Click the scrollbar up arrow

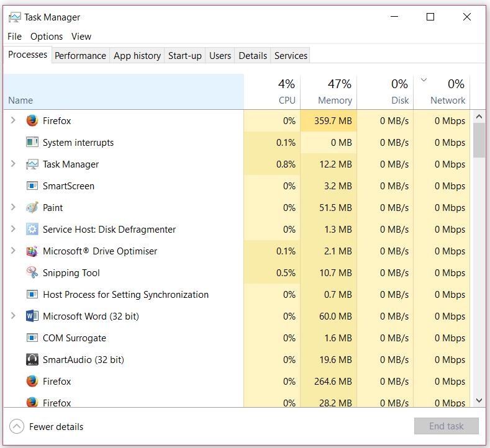479,117
